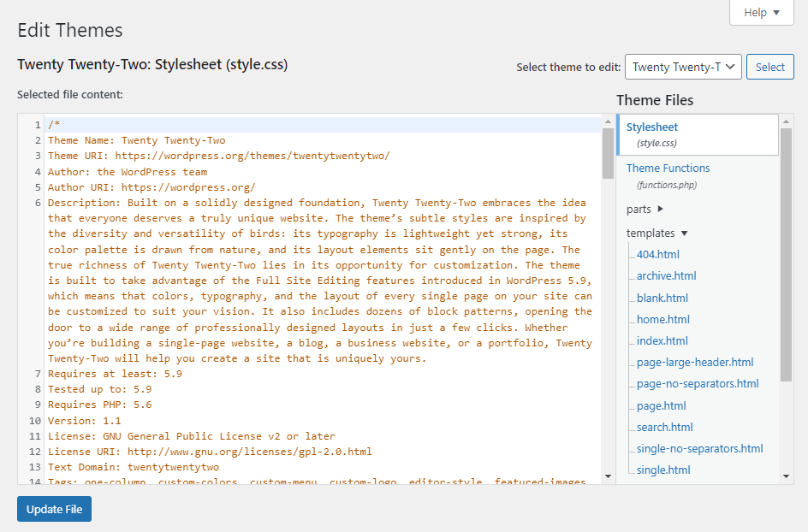Click the Update File button
808x532 pixels.
coord(53,508)
